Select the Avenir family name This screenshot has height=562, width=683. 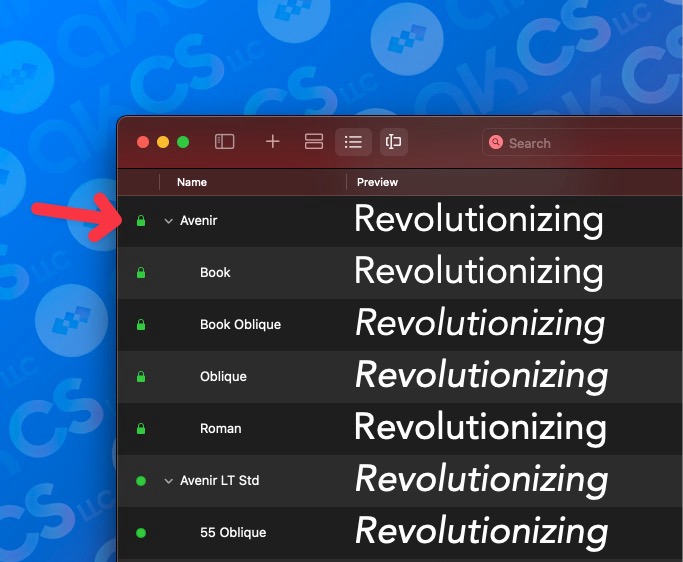pyautogui.click(x=199, y=220)
